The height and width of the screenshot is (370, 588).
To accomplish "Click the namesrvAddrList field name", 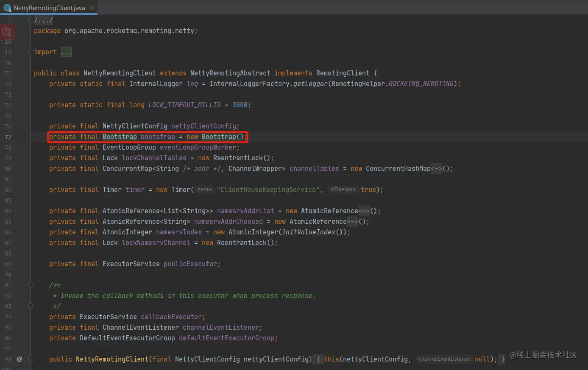I will click(x=245, y=211).
